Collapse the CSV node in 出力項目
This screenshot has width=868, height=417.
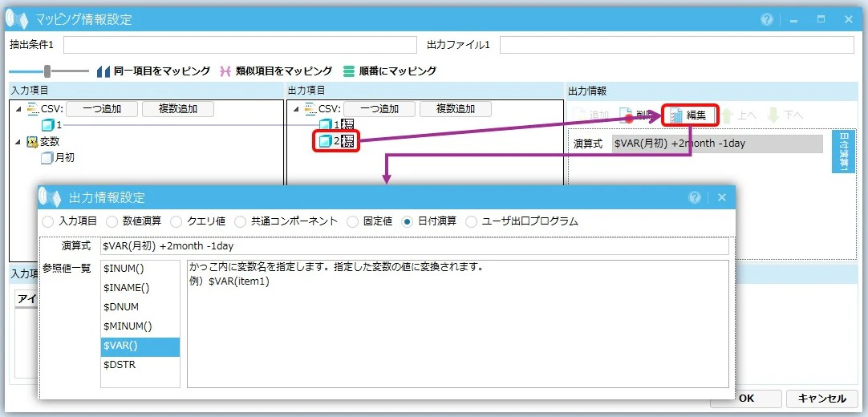click(x=296, y=110)
